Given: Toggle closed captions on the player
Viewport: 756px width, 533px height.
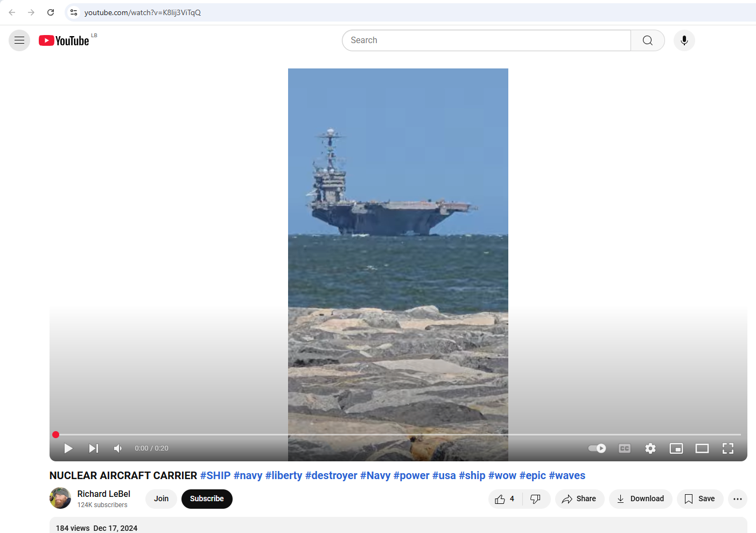Looking at the screenshot, I should pyautogui.click(x=625, y=448).
